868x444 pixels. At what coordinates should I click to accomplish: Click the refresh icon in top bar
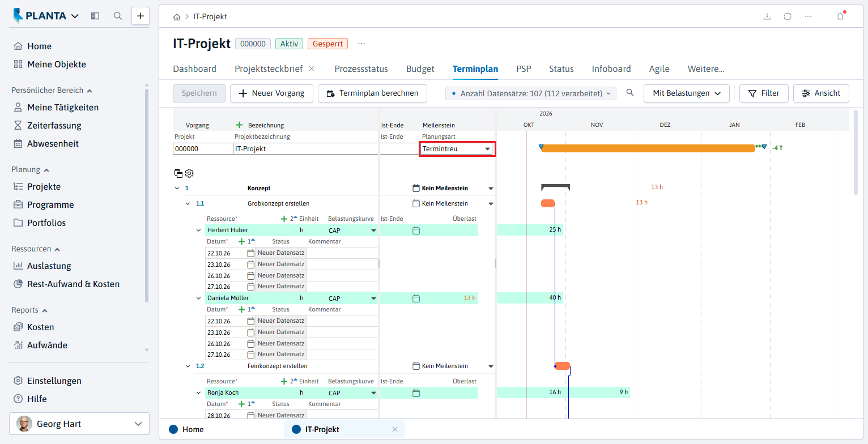point(788,16)
